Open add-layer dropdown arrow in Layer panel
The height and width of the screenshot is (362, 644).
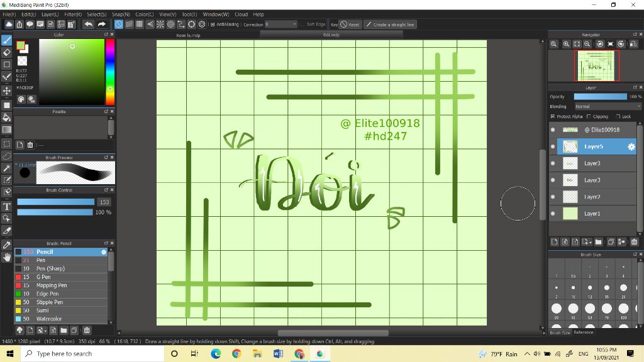(x=587, y=242)
